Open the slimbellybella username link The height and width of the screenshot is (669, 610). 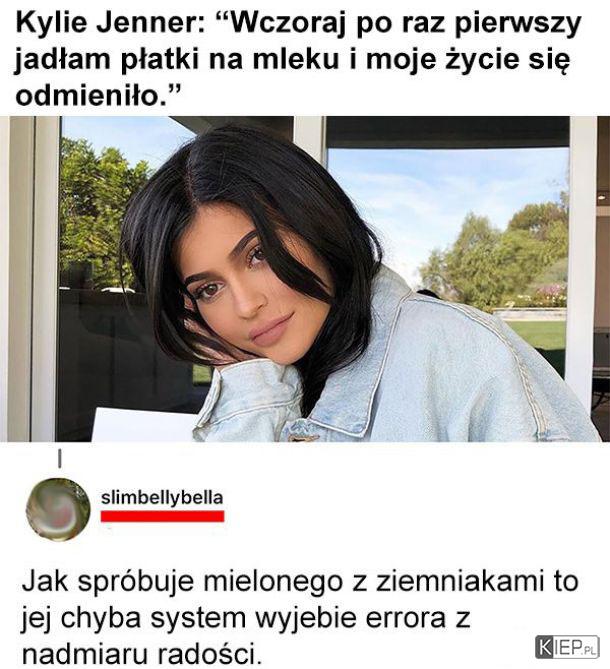coord(162,497)
